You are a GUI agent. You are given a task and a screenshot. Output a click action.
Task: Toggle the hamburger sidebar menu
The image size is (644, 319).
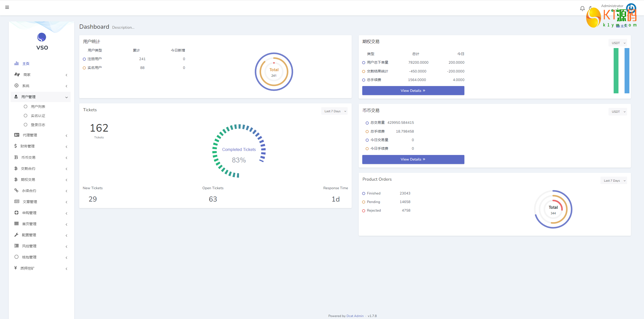[x=7, y=7]
